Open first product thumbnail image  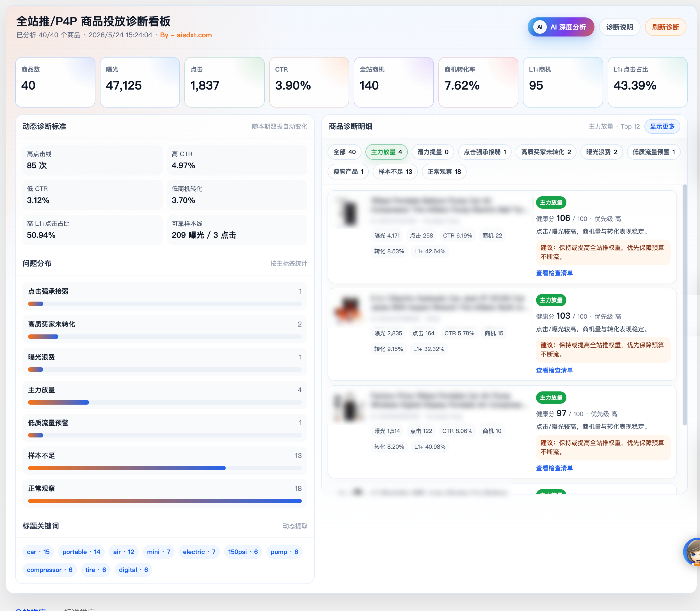tap(348, 212)
